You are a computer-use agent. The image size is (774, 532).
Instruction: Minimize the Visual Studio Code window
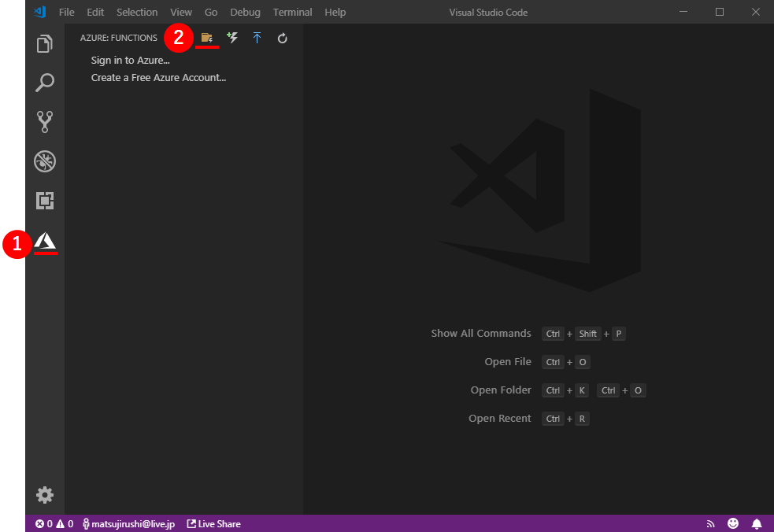click(x=683, y=12)
